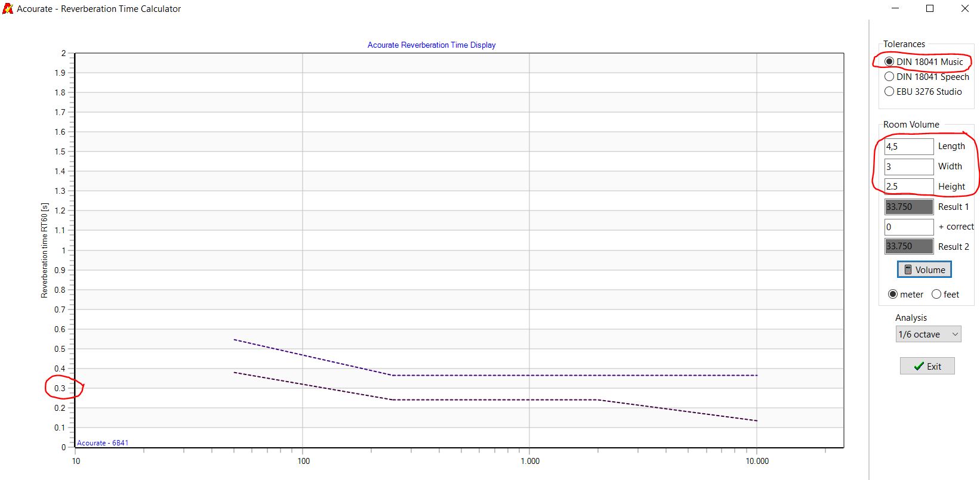The image size is (980, 480).
Task: Click the 'Reverberation time RT60 [s]' axis label
Action: (44, 250)
